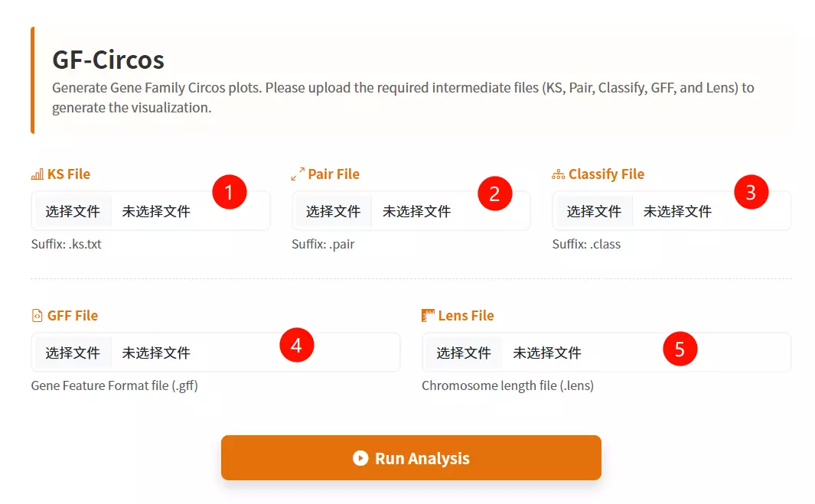The width and height of the screenshot is (815, 504).
Task: Choose a file for the KS File input
Action: click(73, 211)
